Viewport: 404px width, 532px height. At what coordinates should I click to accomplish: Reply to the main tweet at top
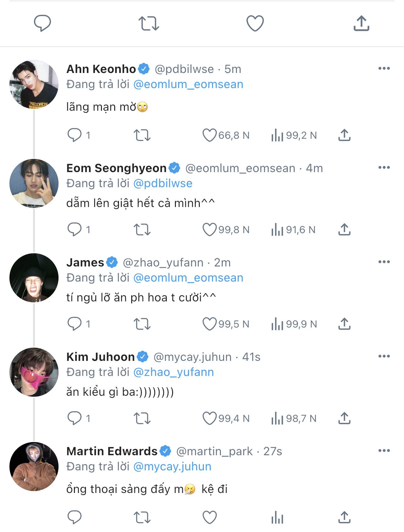(x=42, y=23)
